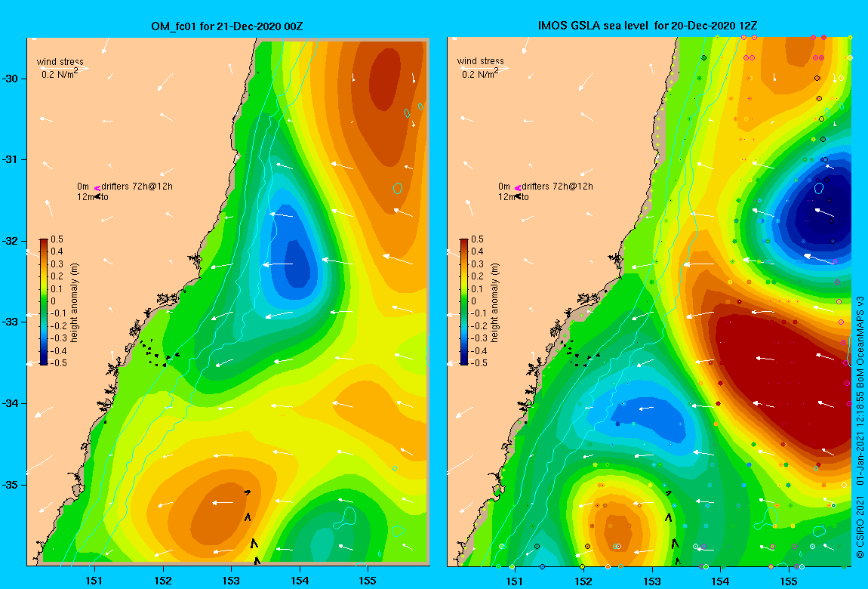
Task: Click the dark red high near top of left map
Action: 385,78
